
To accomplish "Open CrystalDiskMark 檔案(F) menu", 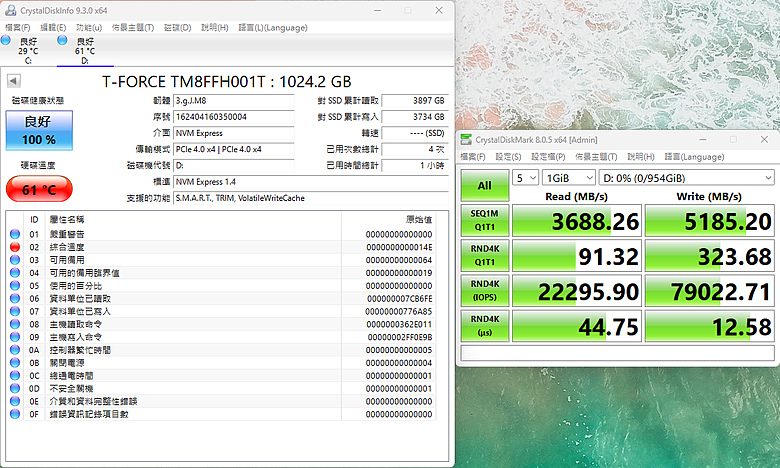I will pyautogui.click(x=473, y=157).
